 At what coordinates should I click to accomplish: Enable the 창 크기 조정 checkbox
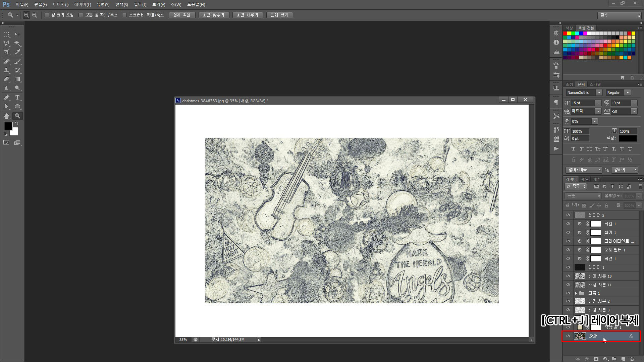47,15
